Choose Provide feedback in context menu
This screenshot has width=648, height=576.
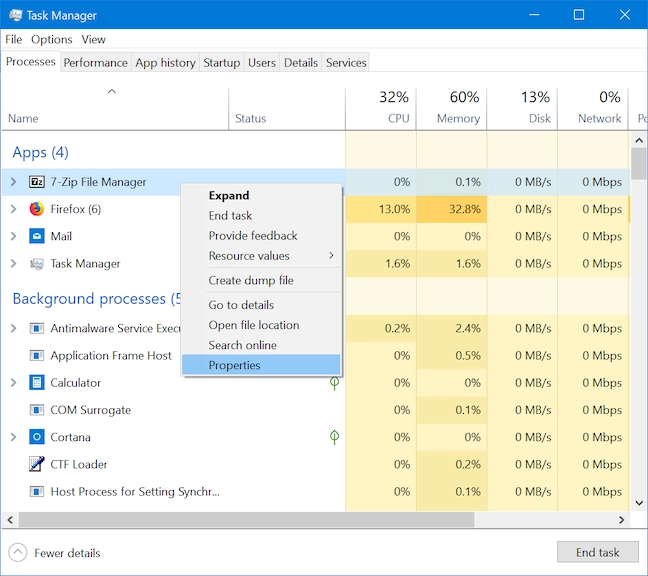coord(261,236)
